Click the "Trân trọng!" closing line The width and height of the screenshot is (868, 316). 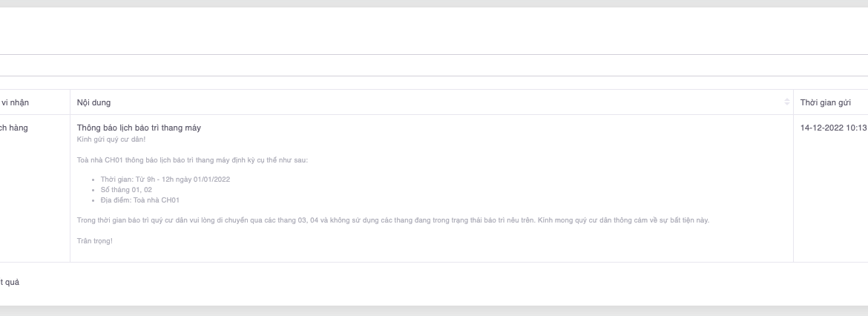tap(94, 241)
